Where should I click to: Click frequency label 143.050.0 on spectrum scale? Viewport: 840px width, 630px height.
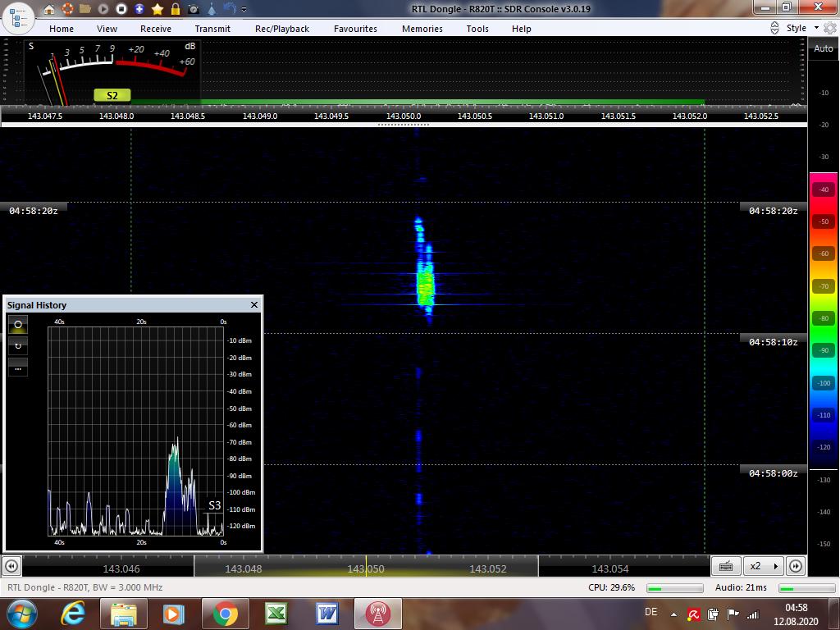click(404, 116)
